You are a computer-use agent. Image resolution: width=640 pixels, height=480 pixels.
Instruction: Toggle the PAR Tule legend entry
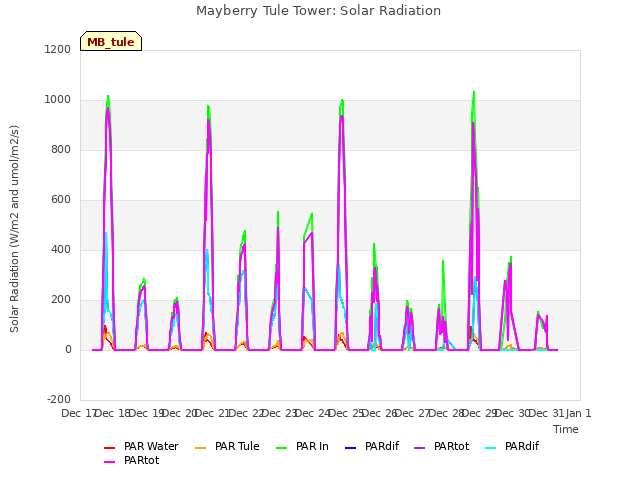[x=227, y=447]
